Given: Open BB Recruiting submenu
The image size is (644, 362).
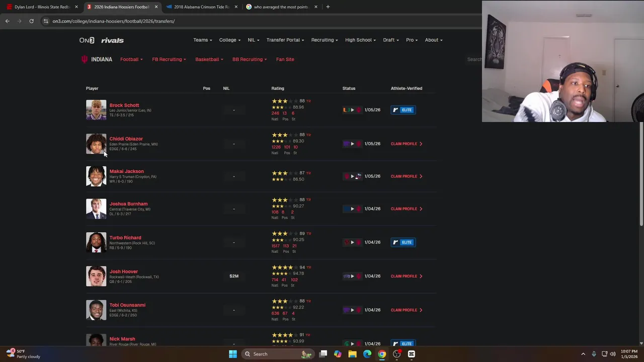Looking at the screenshot, I should [250, 59].
